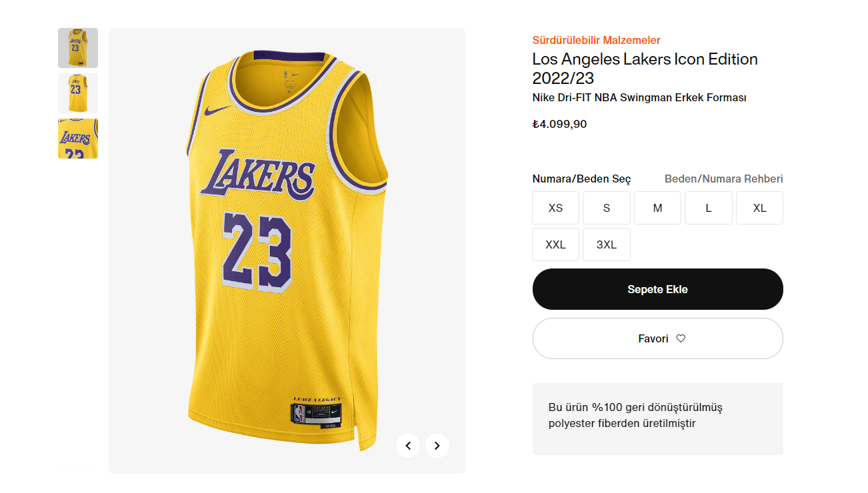Viewport: 868px width, 493px height.
Task: Click the next image arrow
Action: point(437,446)
